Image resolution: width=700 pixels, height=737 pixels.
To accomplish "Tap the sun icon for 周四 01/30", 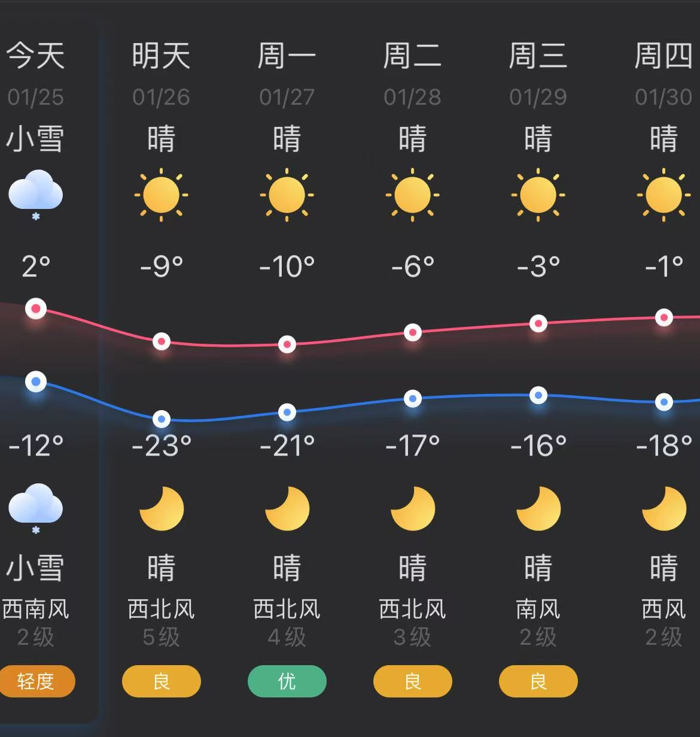I will (x=664, y=195).
